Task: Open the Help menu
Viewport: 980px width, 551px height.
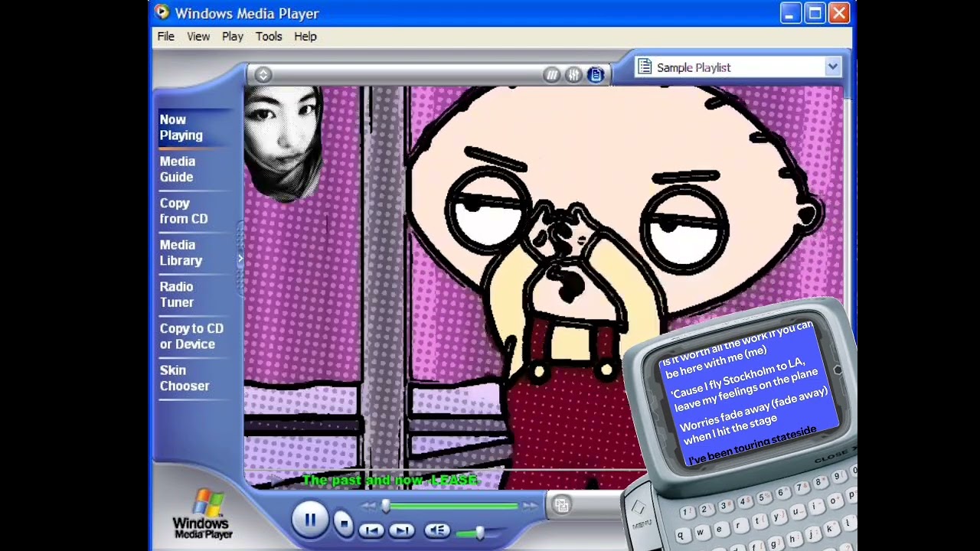Action: pos(305,36)
